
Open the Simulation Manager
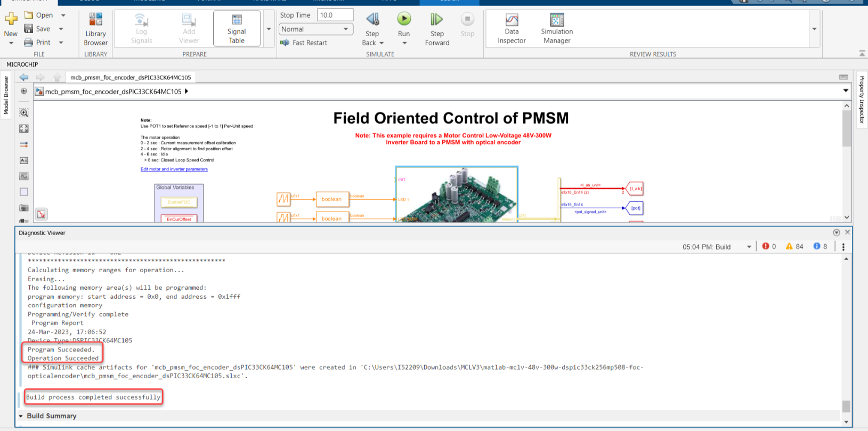point(557,29)
